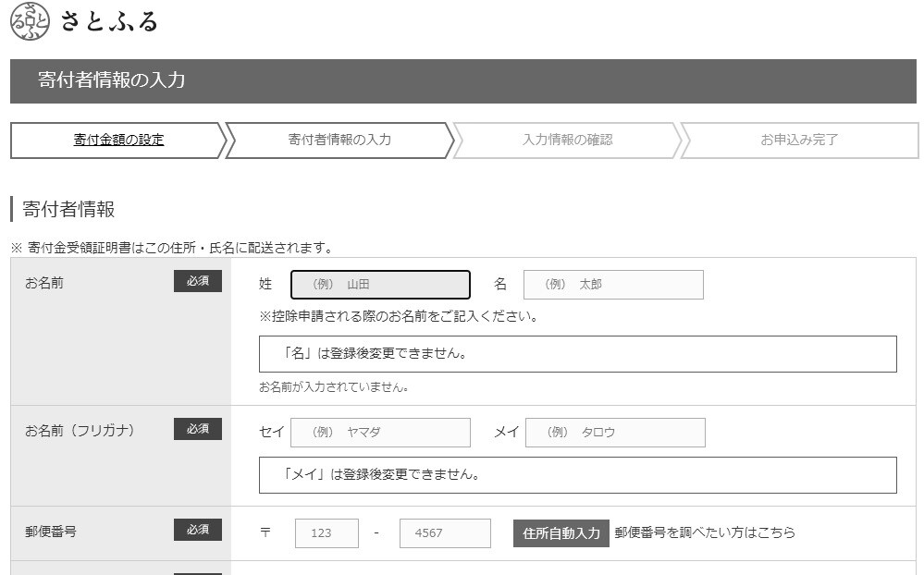Select the 寄付者情報の入力 step tab
Screen dimensions: 924x575
339,141
